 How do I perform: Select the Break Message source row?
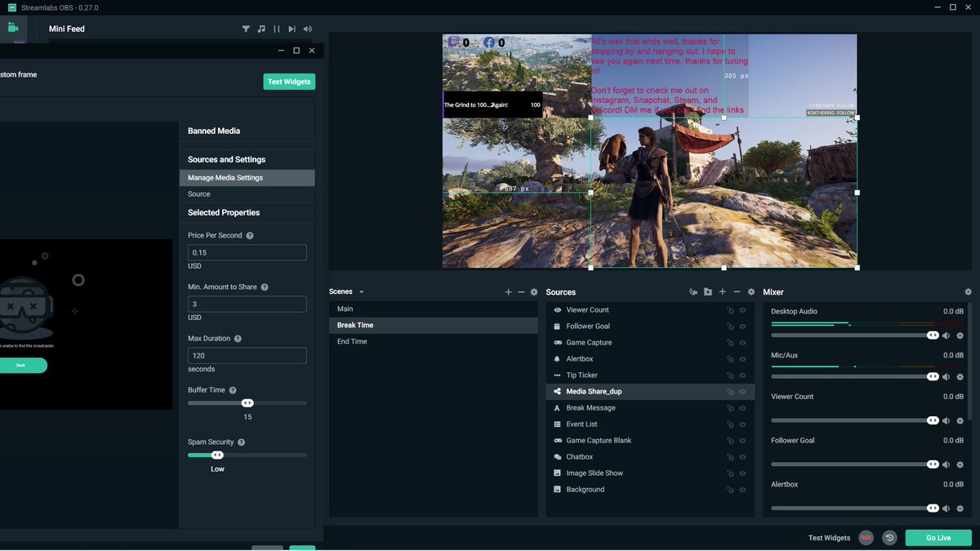pyautogui.click(x=650, y=408)
